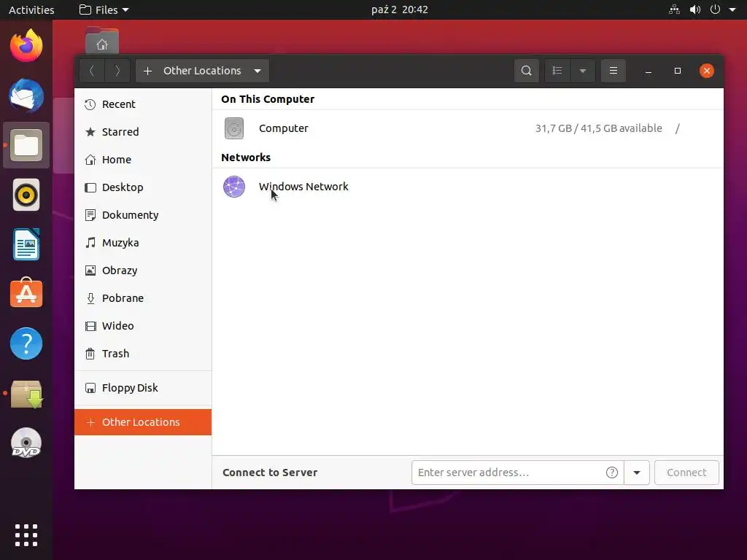747x560 pixels.
Task: Select Starred in the sidebar
Action: 143,132
